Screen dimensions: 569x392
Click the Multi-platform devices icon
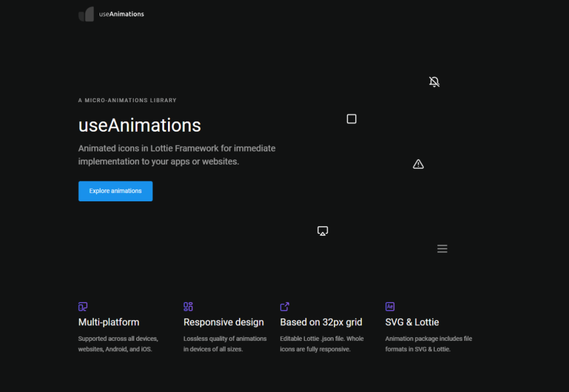(x=83, y=306)
